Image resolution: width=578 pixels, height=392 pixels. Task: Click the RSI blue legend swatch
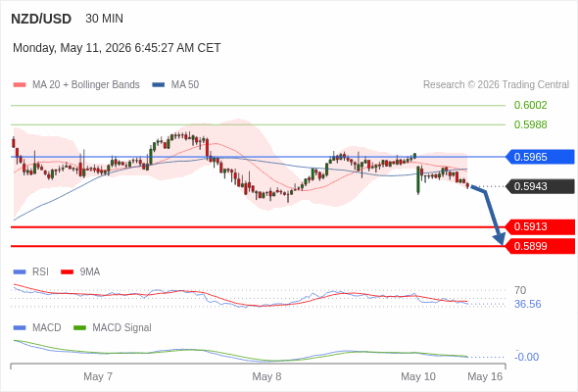[20, 272]
